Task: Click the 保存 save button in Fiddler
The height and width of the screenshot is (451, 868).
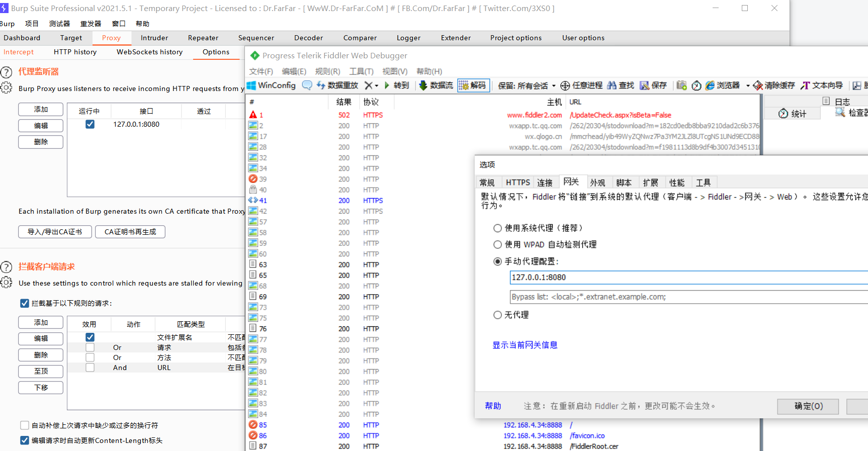Action: (x=653, y=85)
